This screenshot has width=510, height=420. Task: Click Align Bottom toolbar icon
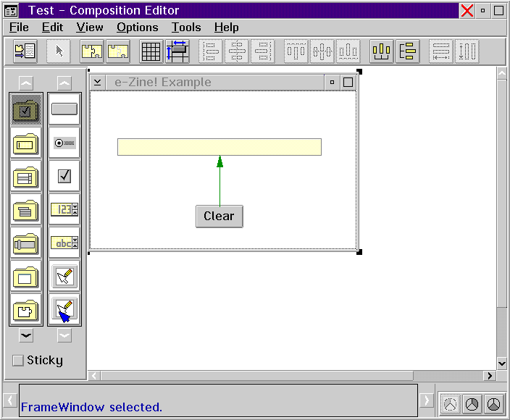pyautogui.click(x=348, y=51)
